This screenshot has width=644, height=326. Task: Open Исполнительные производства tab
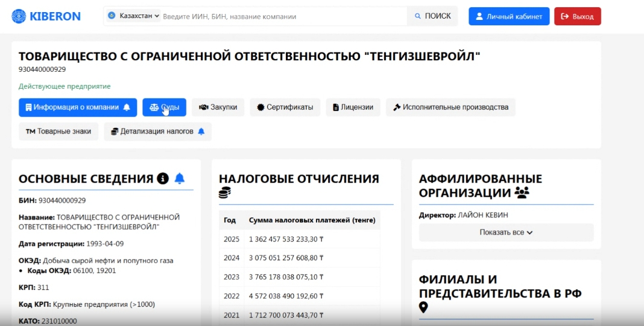[x=450, y=107]
